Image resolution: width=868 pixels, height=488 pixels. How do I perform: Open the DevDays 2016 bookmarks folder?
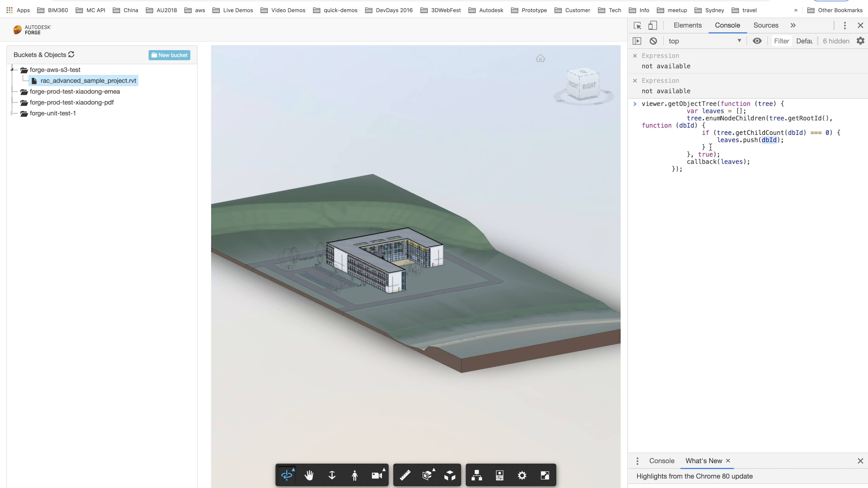[x=389, y=10]
